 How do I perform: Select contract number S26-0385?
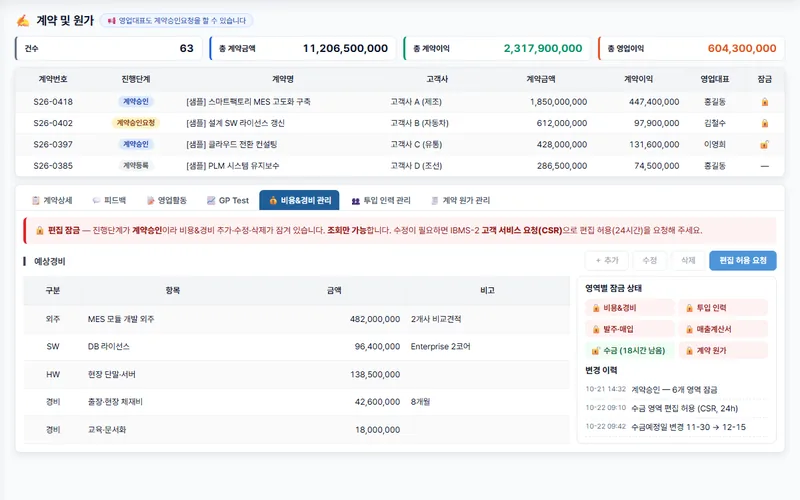point(53,166)
